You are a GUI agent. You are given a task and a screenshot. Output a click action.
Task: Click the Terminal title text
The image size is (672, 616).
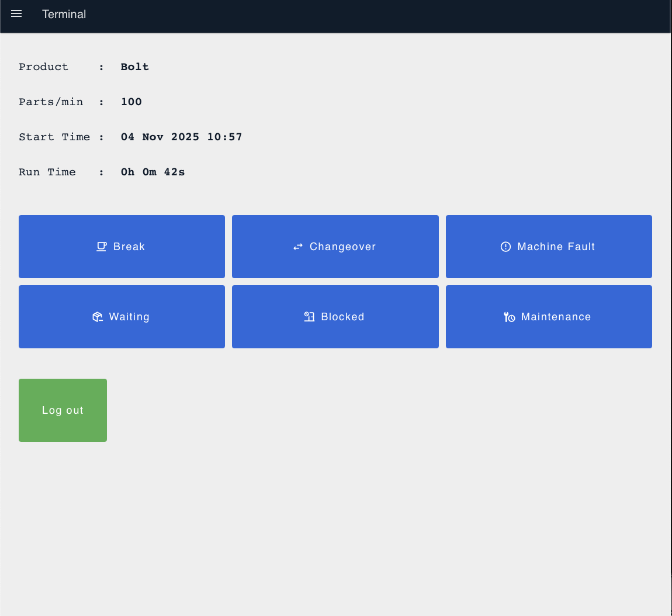click(64, 14)
